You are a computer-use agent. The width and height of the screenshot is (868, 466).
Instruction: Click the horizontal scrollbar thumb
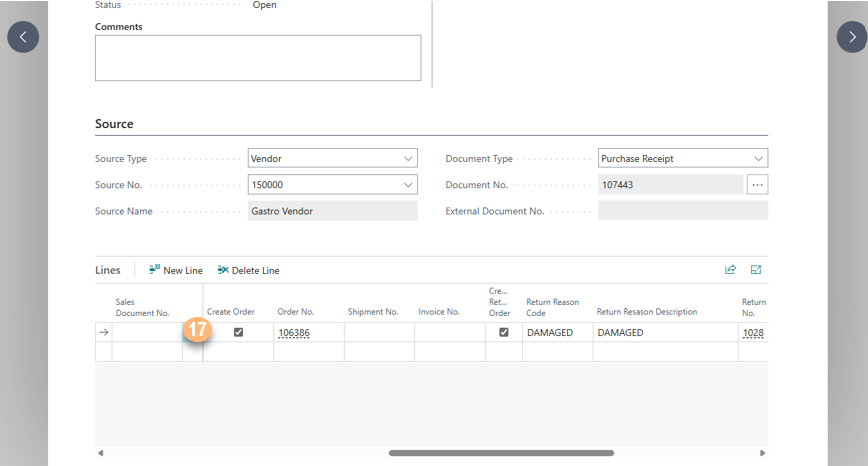tap(501, 453)
